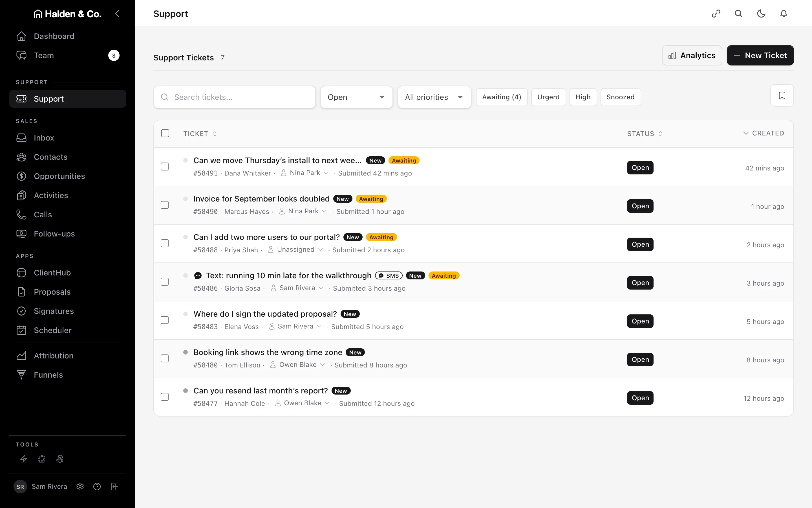Open Scheduler in the Apps section

tap(67, 330)
